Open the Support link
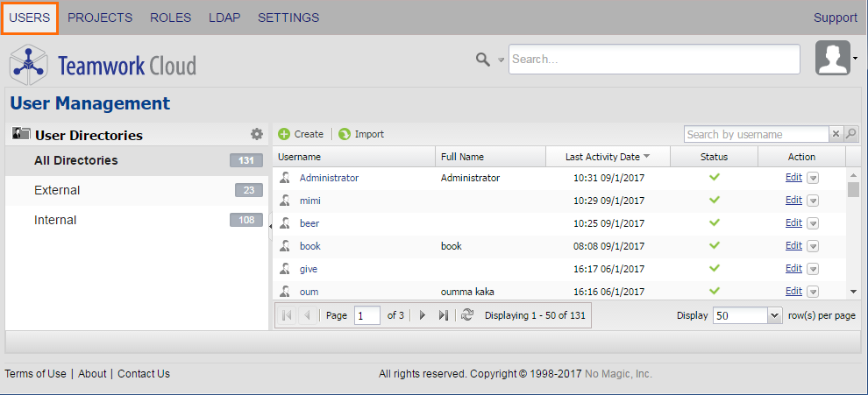The height and width of the screenshot is (395, 868). 835,18
